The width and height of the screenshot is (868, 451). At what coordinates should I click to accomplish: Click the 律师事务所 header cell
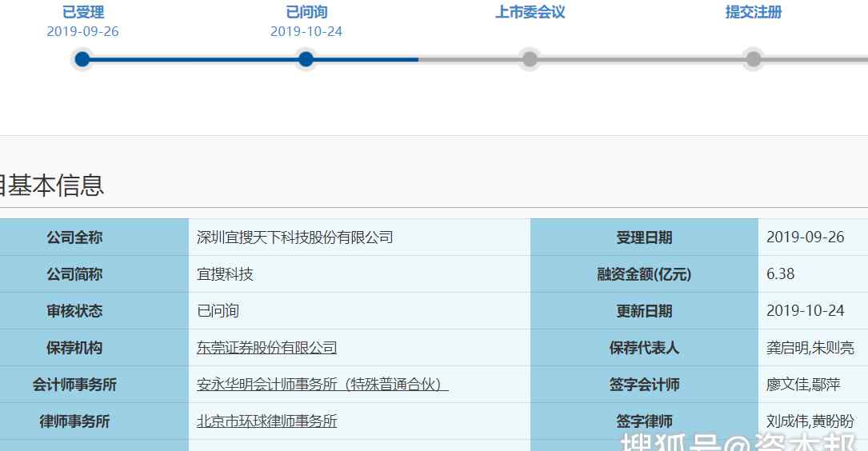(94, 421)
